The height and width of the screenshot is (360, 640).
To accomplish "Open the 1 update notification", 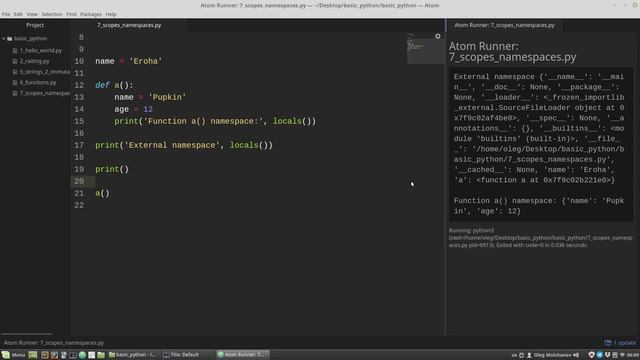I will tap(620, 343).
